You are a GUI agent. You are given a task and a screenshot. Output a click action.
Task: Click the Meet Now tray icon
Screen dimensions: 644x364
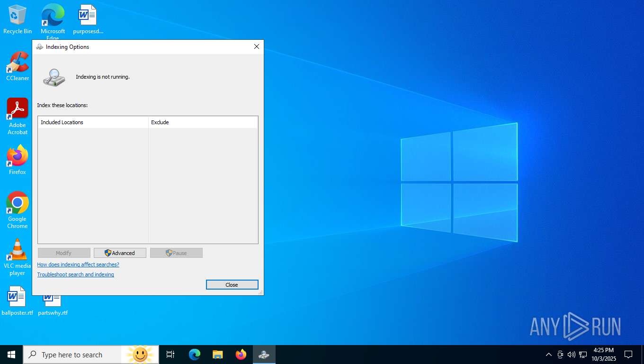(x=560, y=355)
